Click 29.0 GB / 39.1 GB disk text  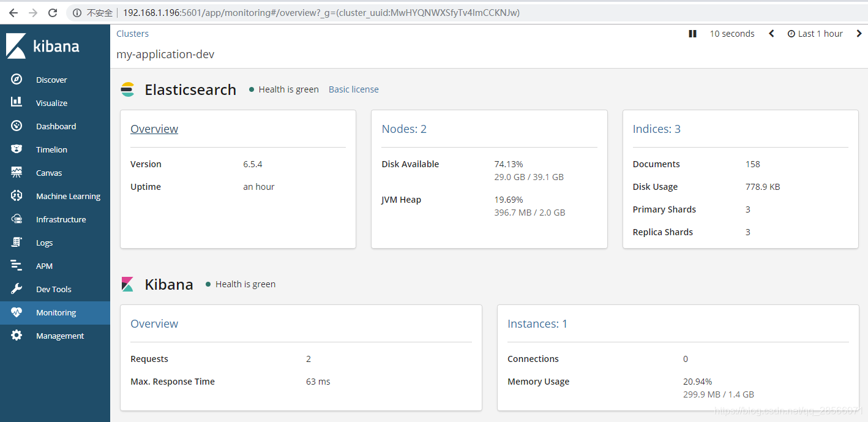pos(529,177)
